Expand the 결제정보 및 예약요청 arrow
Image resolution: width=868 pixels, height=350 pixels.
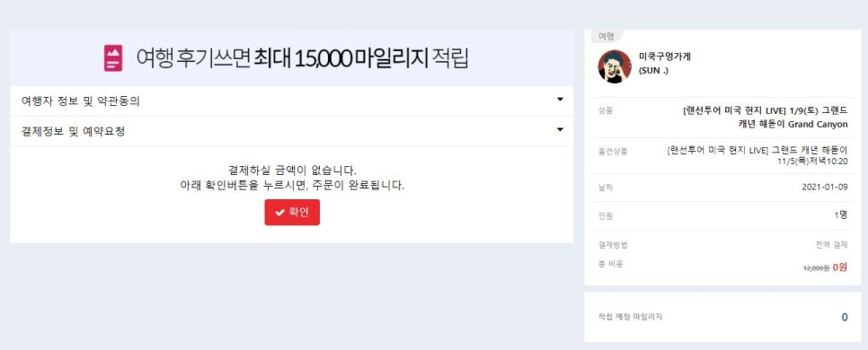coord(560,129)
